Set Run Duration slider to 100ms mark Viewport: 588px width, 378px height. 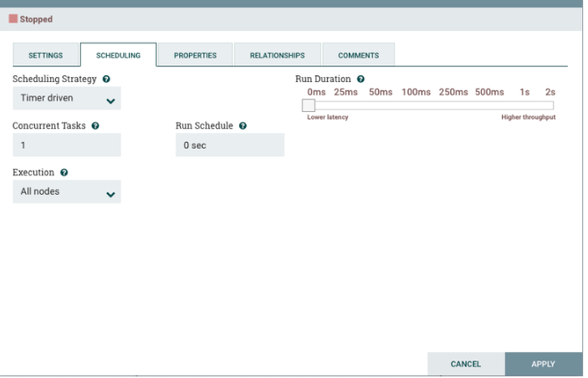point(417,105)
